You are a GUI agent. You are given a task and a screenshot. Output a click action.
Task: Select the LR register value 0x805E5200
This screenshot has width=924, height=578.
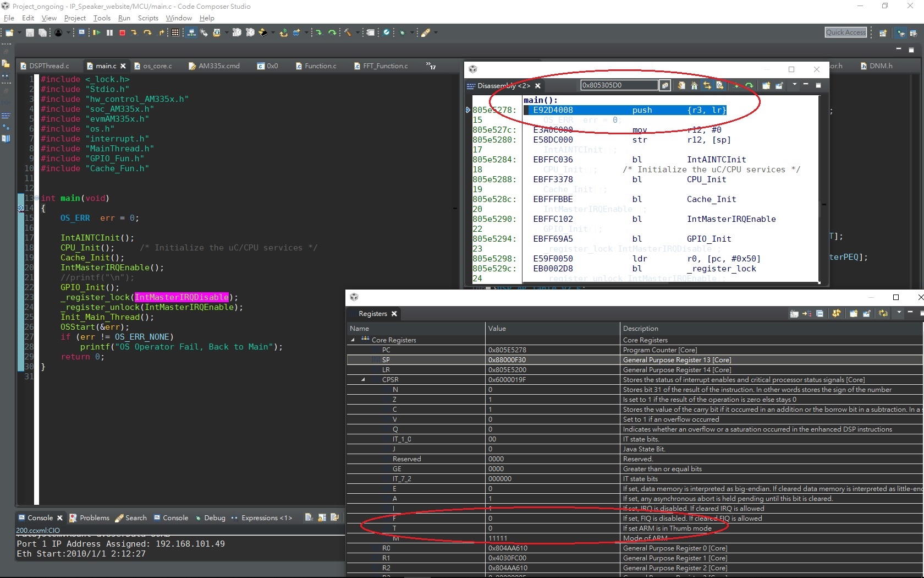(507, 370)
